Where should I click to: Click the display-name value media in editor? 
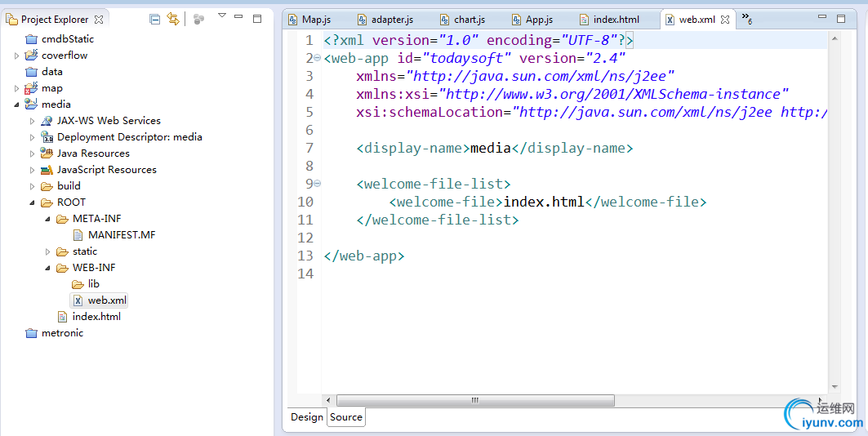click(x=491, y=149)
